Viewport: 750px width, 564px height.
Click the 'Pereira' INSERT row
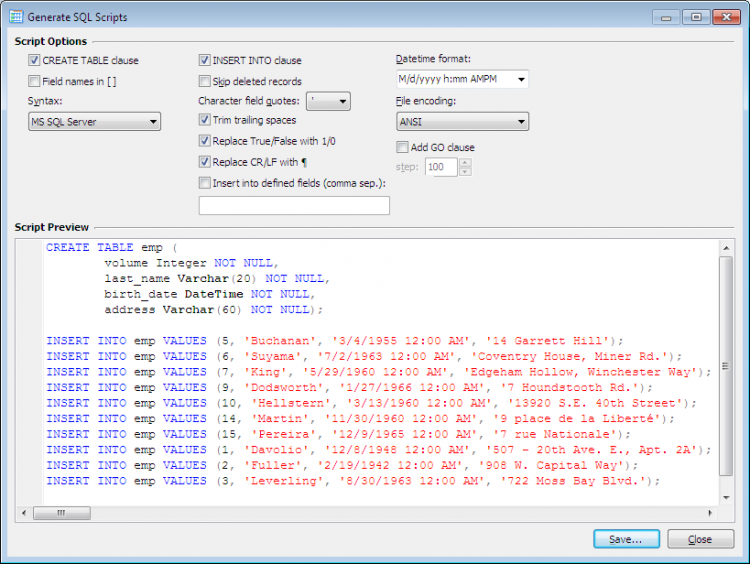339,434
